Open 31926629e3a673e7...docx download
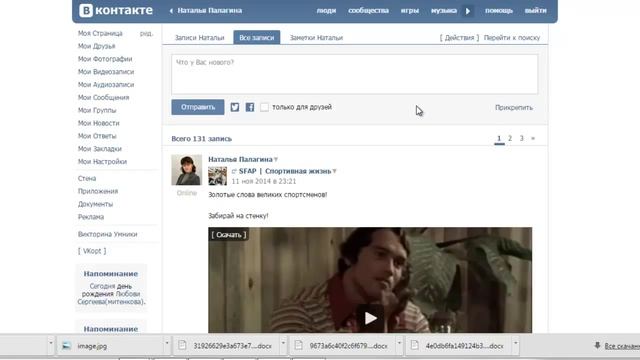The image size is (640, 360). [227, 346]
